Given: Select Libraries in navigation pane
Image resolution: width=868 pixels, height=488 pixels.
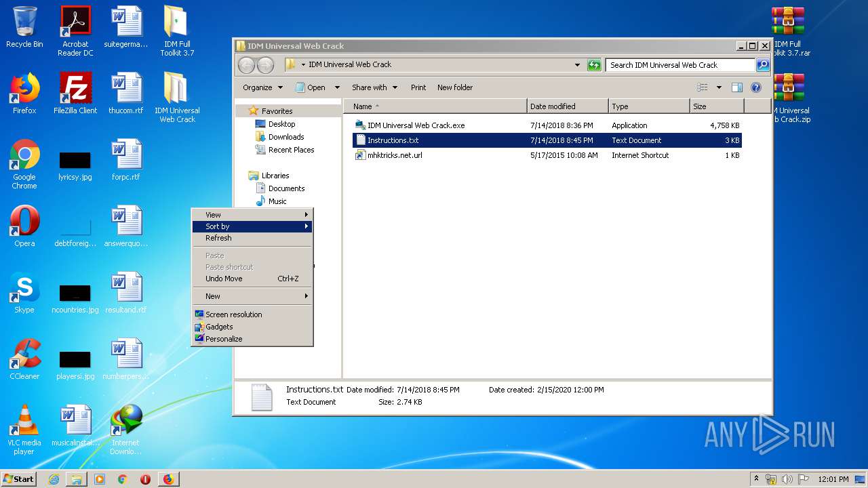Looking at the screenshot, I should [269, 176].
